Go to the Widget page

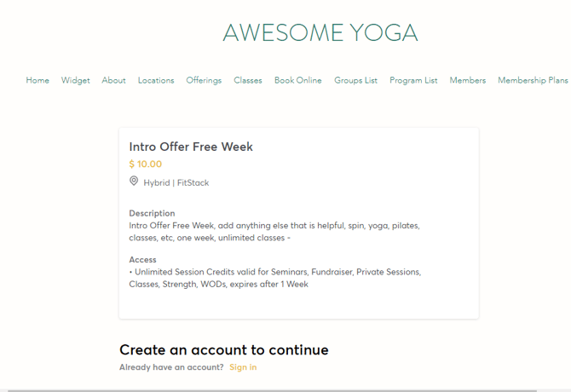75,80
